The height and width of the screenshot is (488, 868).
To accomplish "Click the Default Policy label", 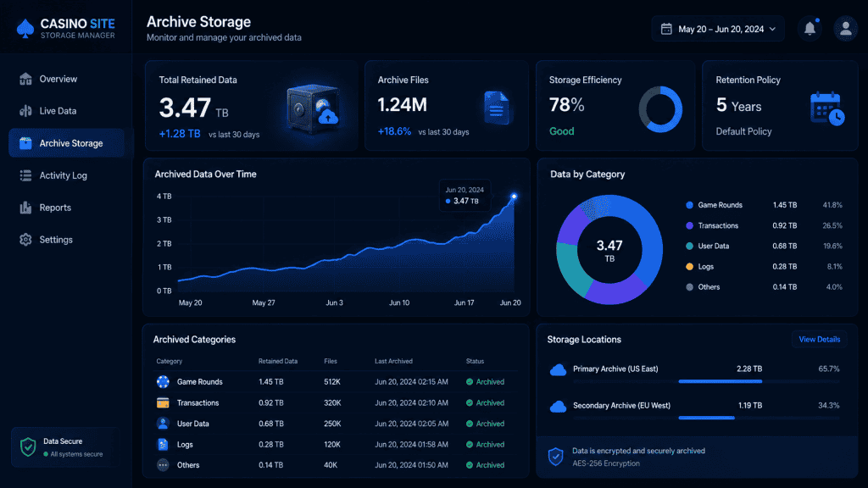I will 743,131.
